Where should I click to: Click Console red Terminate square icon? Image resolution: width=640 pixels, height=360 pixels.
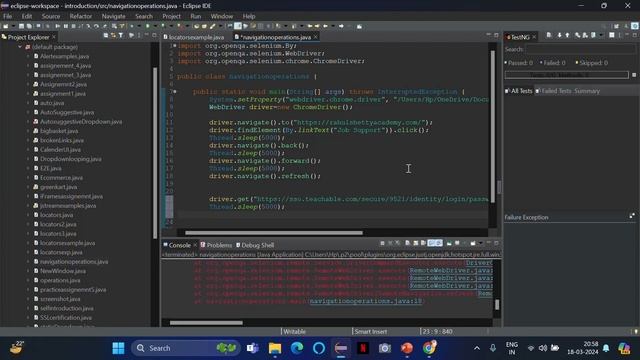[x=382, y=243]
